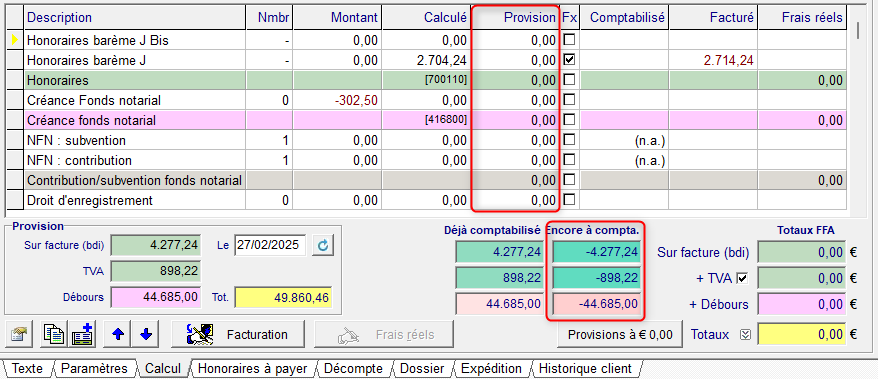Click the Description column header
878x379 pixels.
(135, 17)
